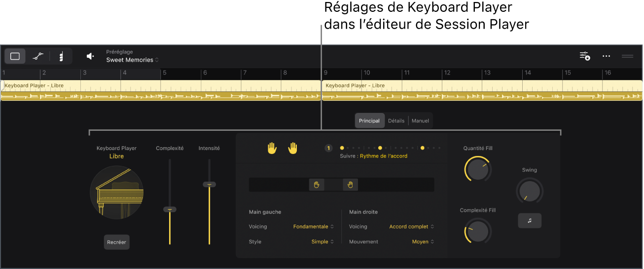Screen dimensions: 644x269
Task: Open the Main gauche Voicing Fondamentale dropdown
Action: coord(314,227)
